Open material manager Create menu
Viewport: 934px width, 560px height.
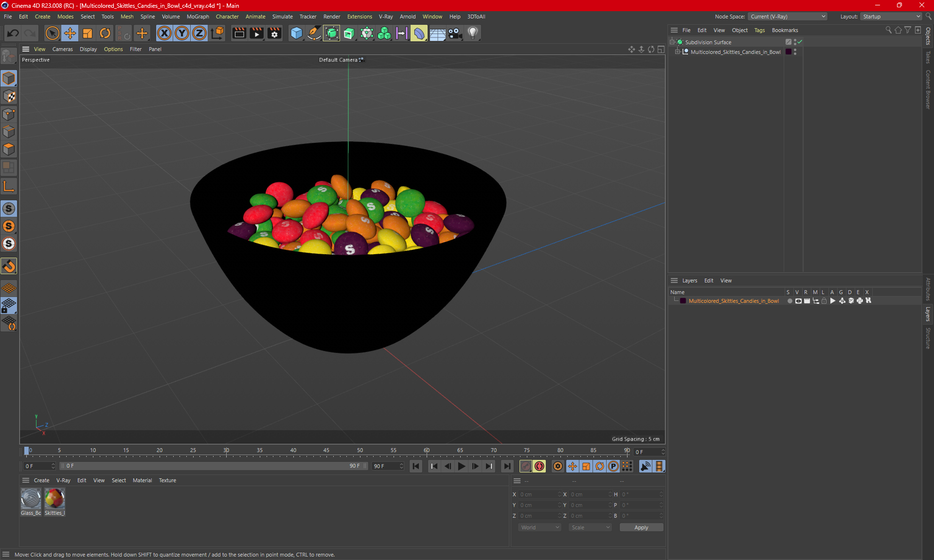click(41, 480)
